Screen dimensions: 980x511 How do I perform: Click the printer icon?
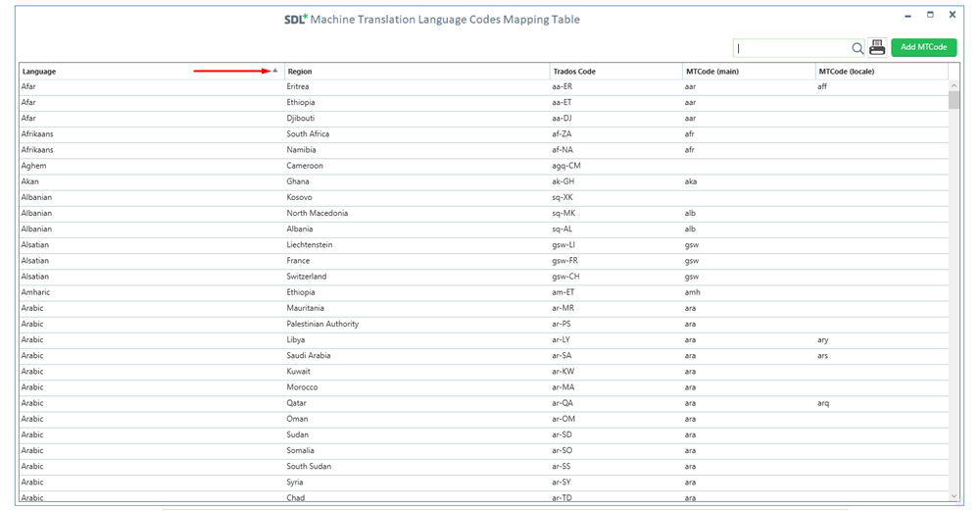point(877,47)
